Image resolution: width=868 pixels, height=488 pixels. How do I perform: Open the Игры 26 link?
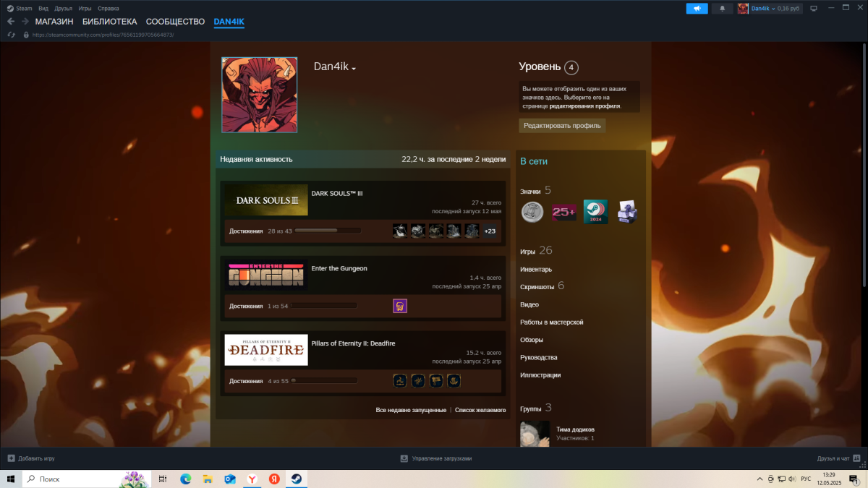click(536, 251)
